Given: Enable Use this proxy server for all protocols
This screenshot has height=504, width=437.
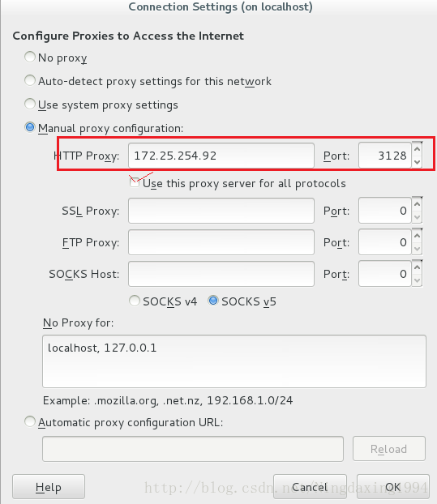Looking at the screenshot, I should pos(134,183).
